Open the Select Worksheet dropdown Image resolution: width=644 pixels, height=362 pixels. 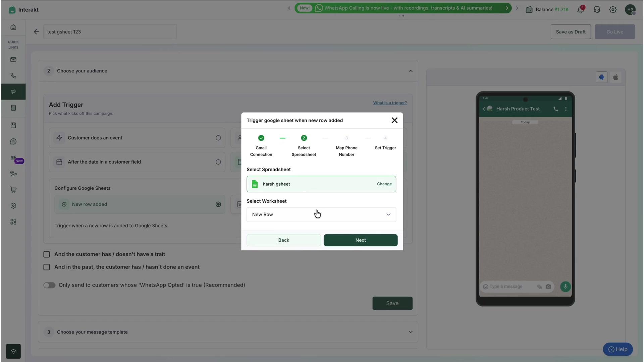321,215
